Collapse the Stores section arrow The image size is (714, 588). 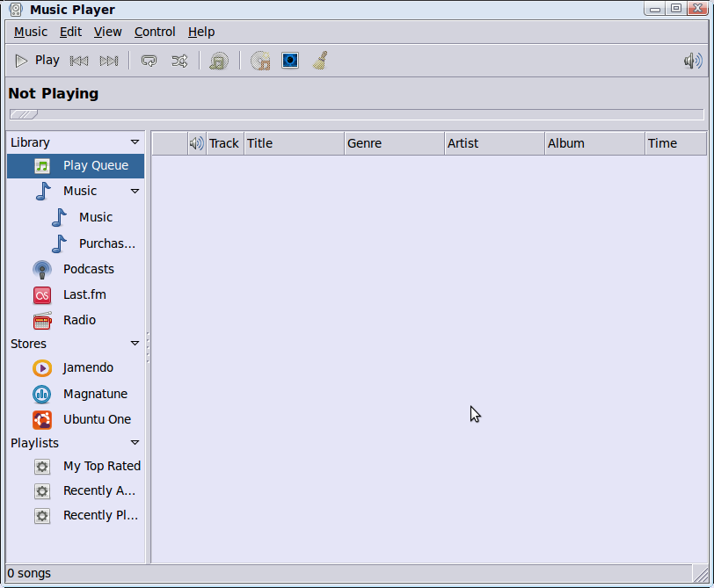(135, 344)
